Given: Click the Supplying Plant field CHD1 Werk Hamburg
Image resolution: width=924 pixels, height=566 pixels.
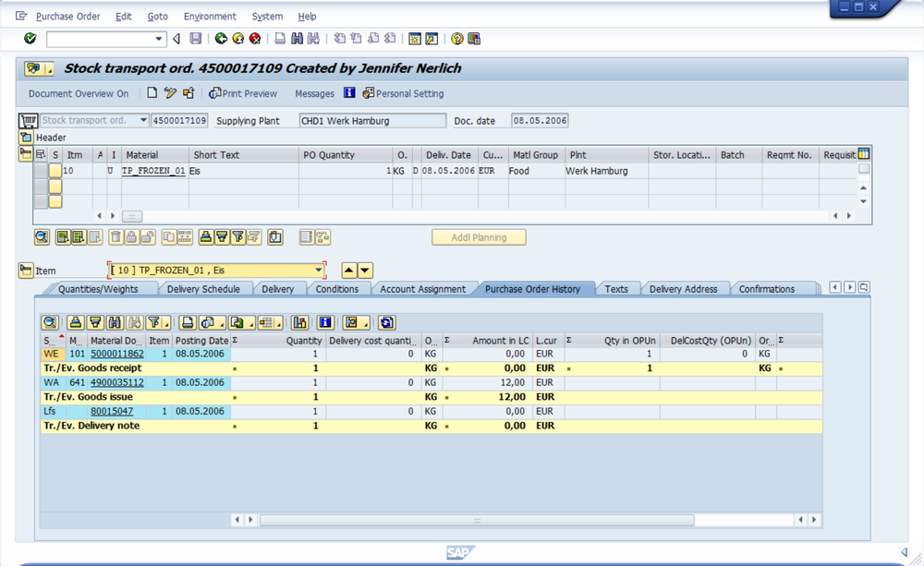Looking at the screenshot, I should tap(372, 120).
